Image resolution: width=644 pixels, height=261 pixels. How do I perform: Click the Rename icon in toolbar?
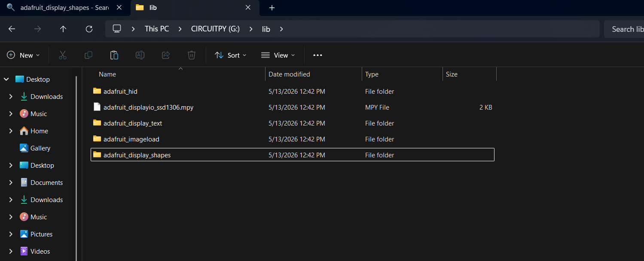(140, 55)
